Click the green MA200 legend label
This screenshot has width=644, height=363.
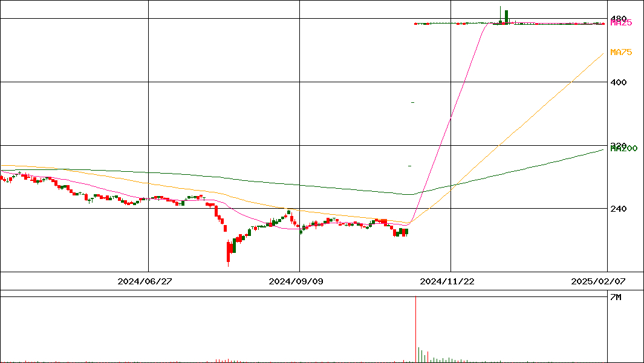tap(624, 149)
